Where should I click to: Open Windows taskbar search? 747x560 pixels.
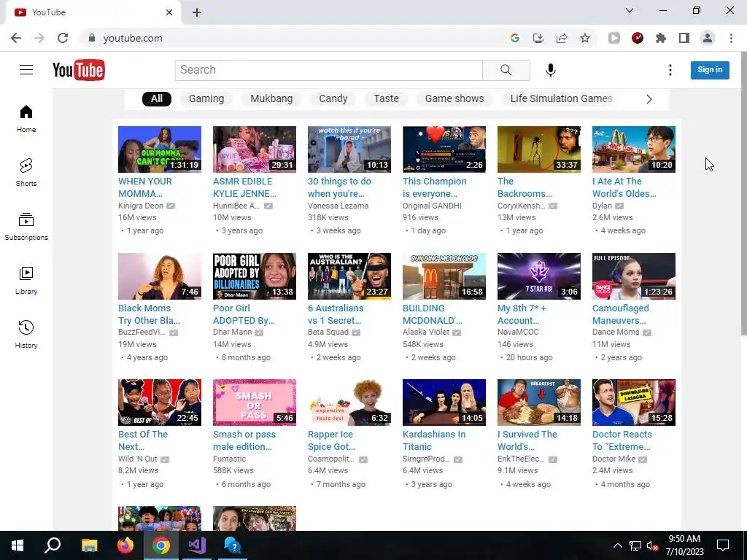point(53,545)
